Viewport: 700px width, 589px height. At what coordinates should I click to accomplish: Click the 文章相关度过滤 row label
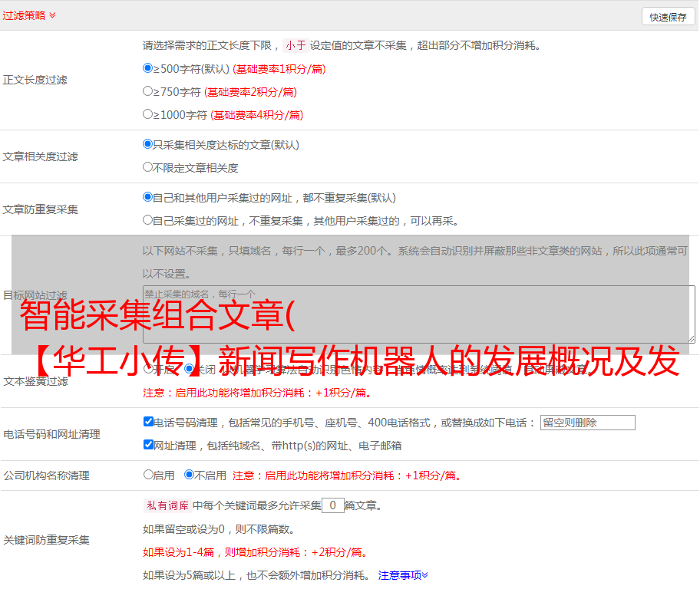coord(41,156)
